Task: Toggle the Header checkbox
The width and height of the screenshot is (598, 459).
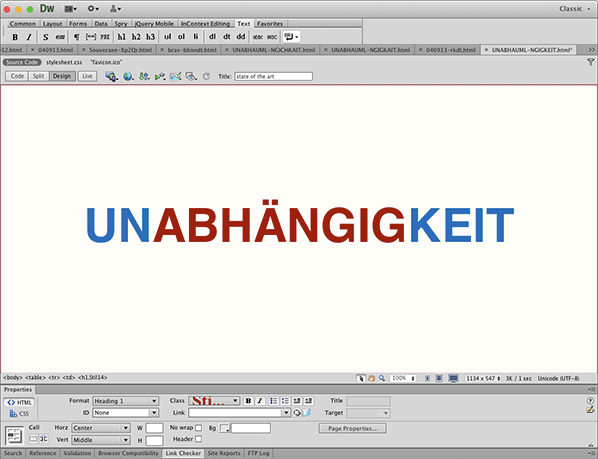Action: (x=198, y=439)
